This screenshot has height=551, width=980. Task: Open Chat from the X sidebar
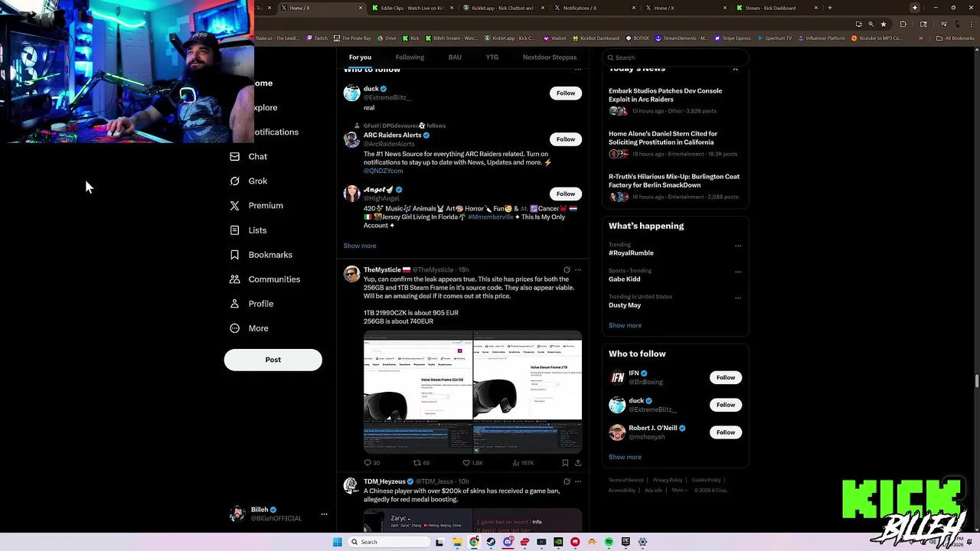(249, 157)
